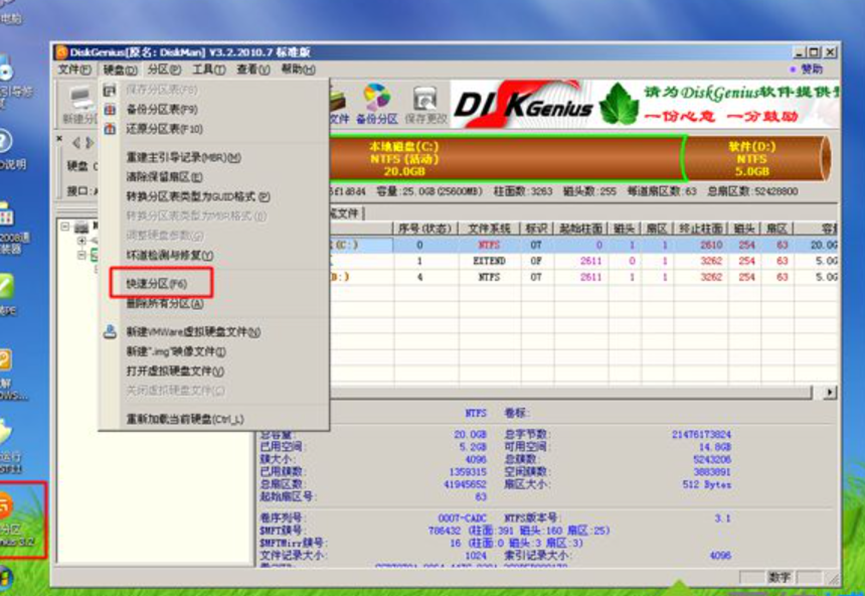
Task: Click the 文件系统 column header
Action: coord(489,228)
